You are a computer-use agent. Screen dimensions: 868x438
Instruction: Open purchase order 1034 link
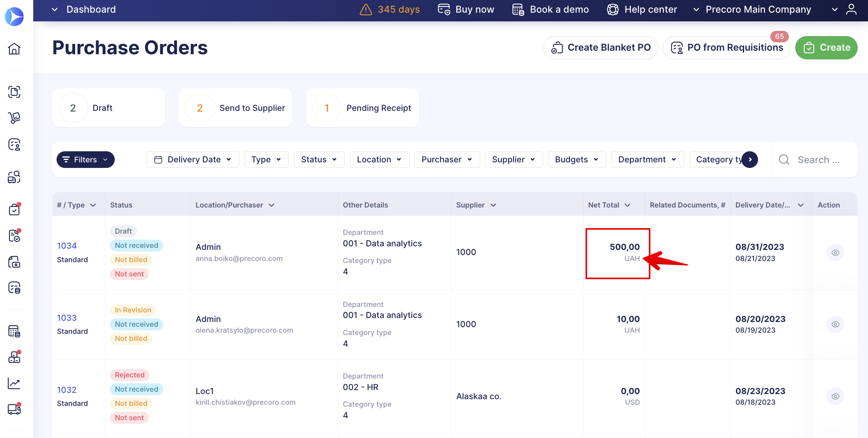67,246
